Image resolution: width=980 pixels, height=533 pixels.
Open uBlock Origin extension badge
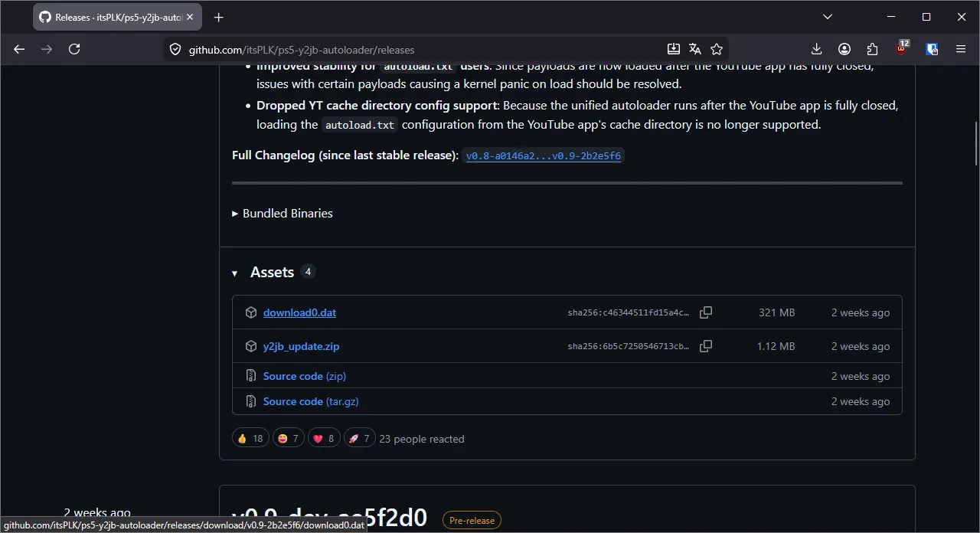[x=903, y=48]
